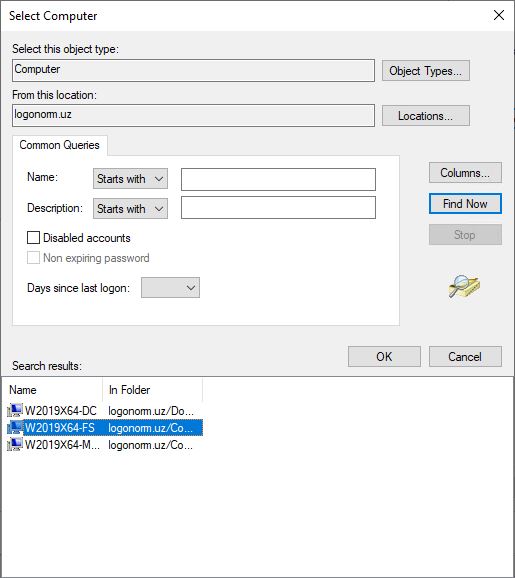Expand the Days since last logon dropdown

click(x=170, y=288)
